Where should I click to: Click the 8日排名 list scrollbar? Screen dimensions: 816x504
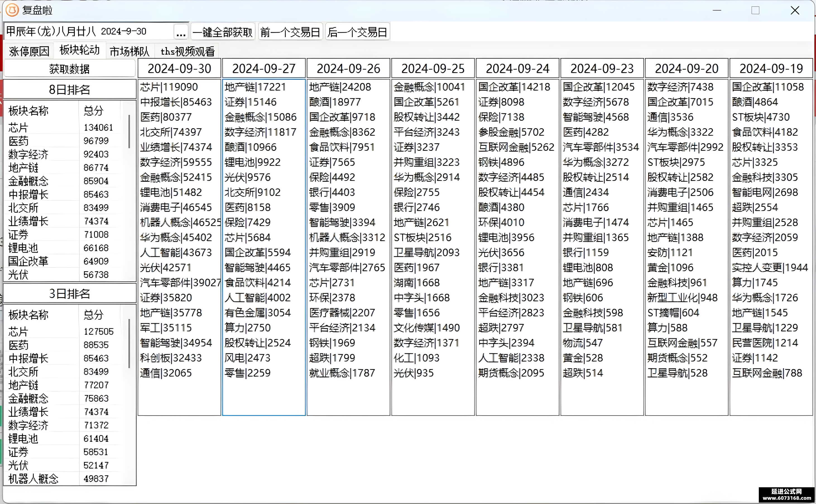coord(129,131)
